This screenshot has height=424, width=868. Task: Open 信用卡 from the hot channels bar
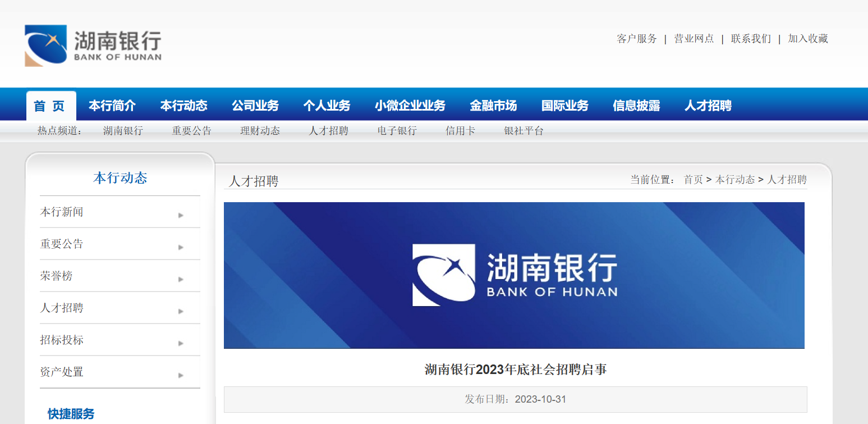[460, 131]
